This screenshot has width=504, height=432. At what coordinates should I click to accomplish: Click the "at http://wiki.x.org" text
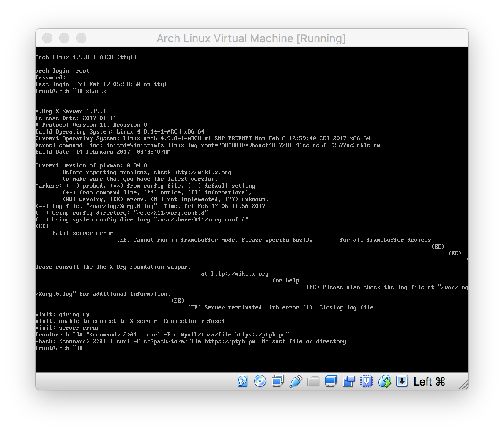point(235,274)
